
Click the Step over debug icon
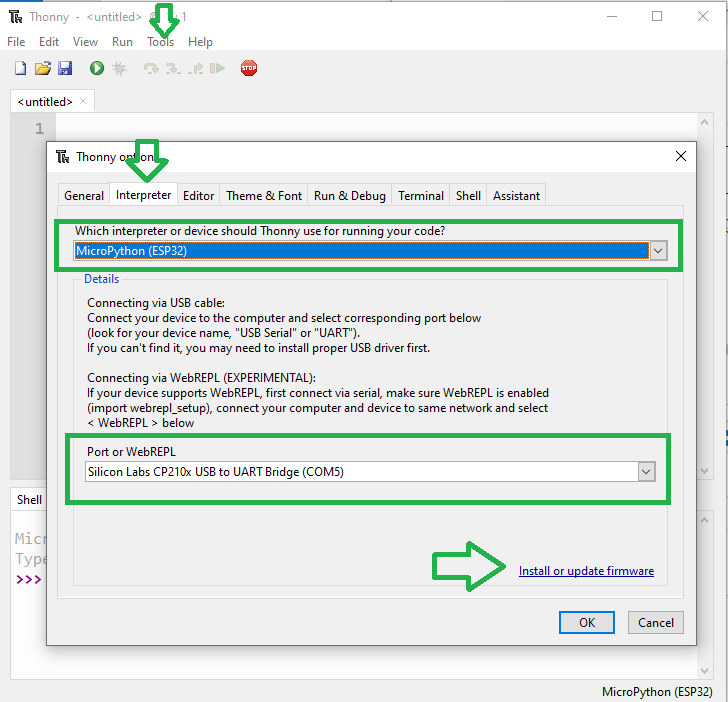151,69
